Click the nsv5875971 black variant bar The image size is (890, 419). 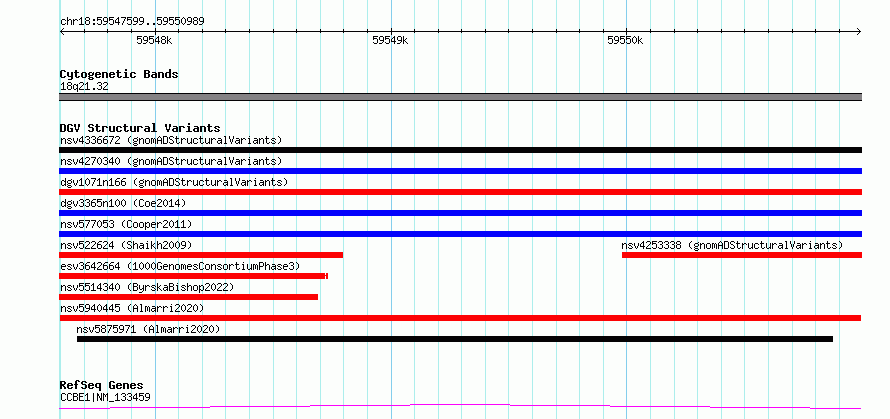(455, 339)
